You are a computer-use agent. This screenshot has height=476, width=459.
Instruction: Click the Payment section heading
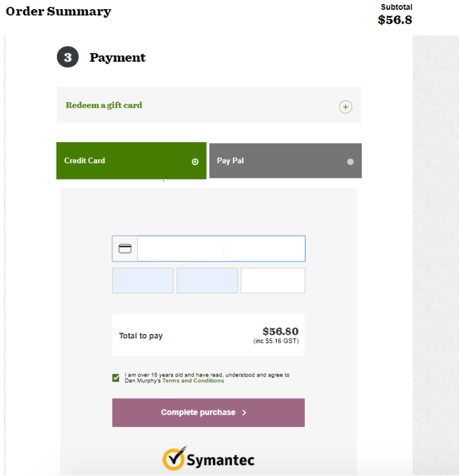pyautogui.click(x=117, y=58)
